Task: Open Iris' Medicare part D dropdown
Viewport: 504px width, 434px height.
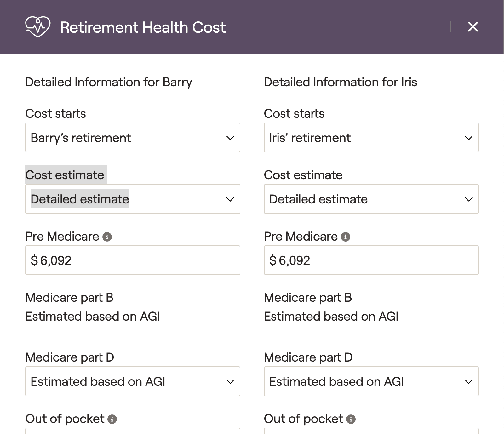Action: point(371,381)
